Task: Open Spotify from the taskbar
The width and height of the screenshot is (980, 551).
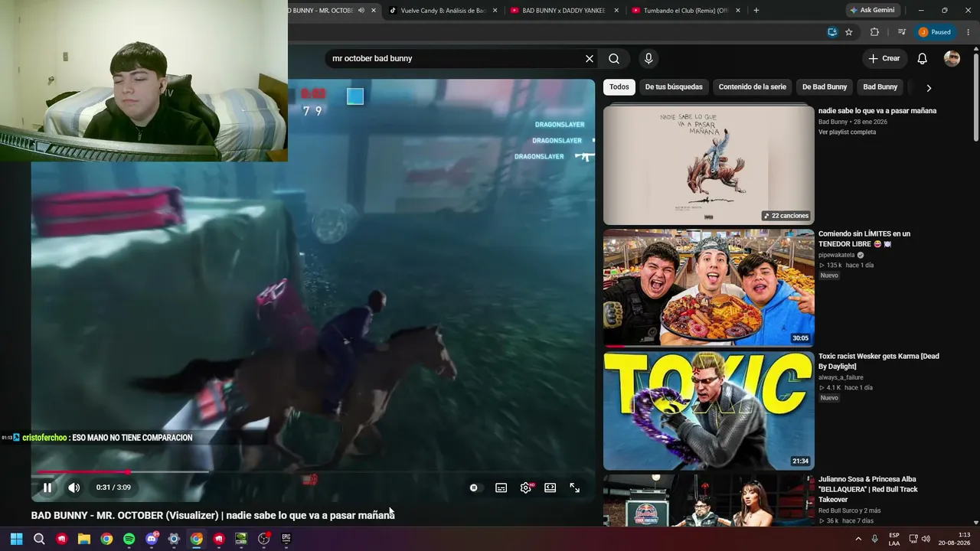Action: [129, 539]
